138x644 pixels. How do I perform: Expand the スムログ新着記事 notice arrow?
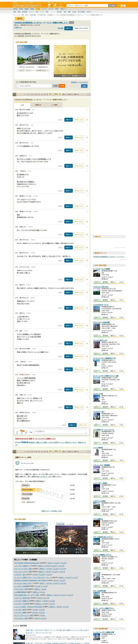click(x=88, y=444)
